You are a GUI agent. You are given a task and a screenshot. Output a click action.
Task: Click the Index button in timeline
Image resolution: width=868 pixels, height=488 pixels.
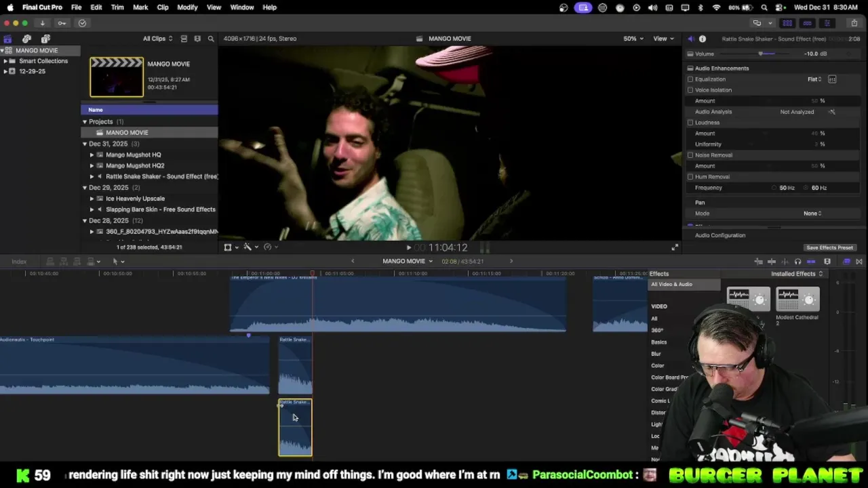point(19,262)
